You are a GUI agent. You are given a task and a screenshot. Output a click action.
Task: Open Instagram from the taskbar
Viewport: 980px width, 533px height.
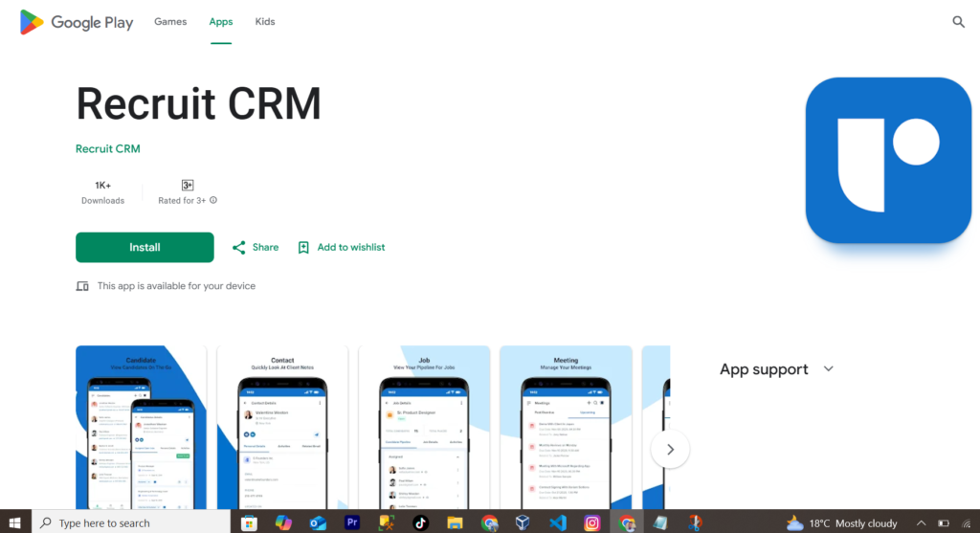click(x=591, y=523)
